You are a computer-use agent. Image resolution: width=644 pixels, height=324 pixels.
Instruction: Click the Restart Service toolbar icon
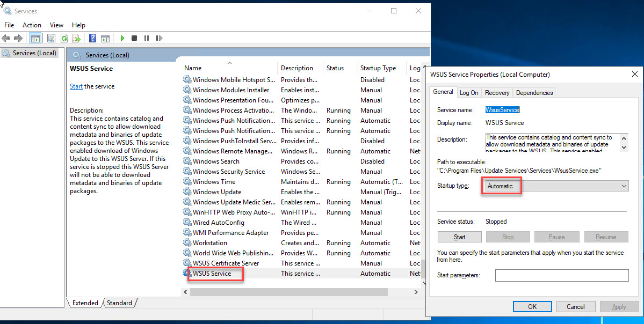[159, 38]
